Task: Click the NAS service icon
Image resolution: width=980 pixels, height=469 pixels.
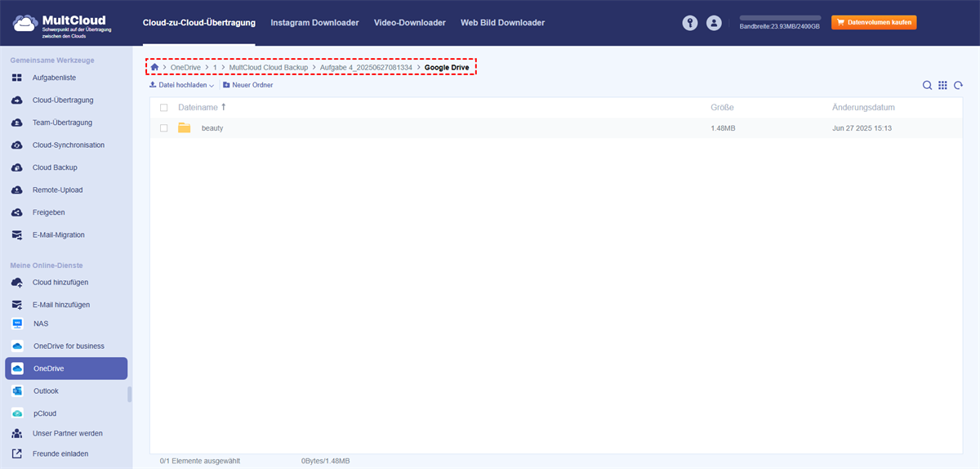Action: (17, 324)
